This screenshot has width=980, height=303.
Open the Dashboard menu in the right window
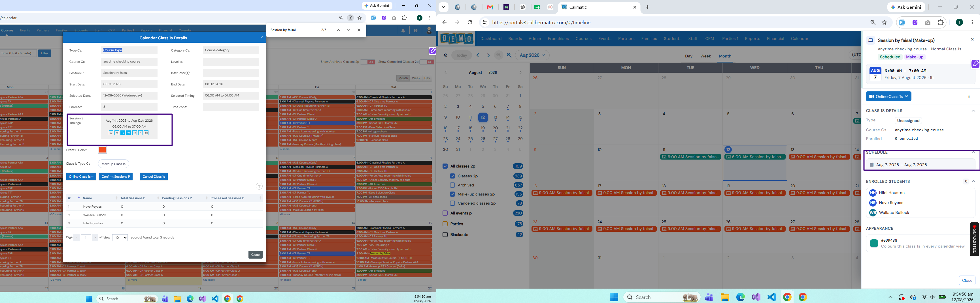pos(491,39)
